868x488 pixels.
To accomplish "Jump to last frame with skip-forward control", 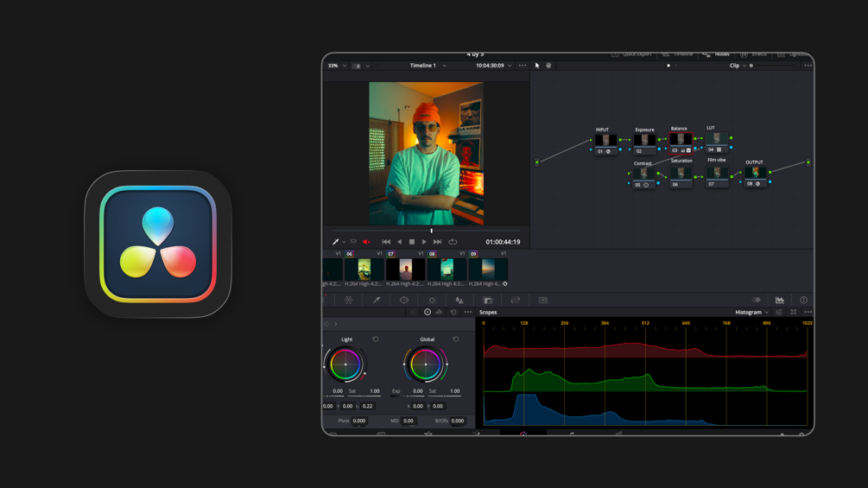I will 437,242.
